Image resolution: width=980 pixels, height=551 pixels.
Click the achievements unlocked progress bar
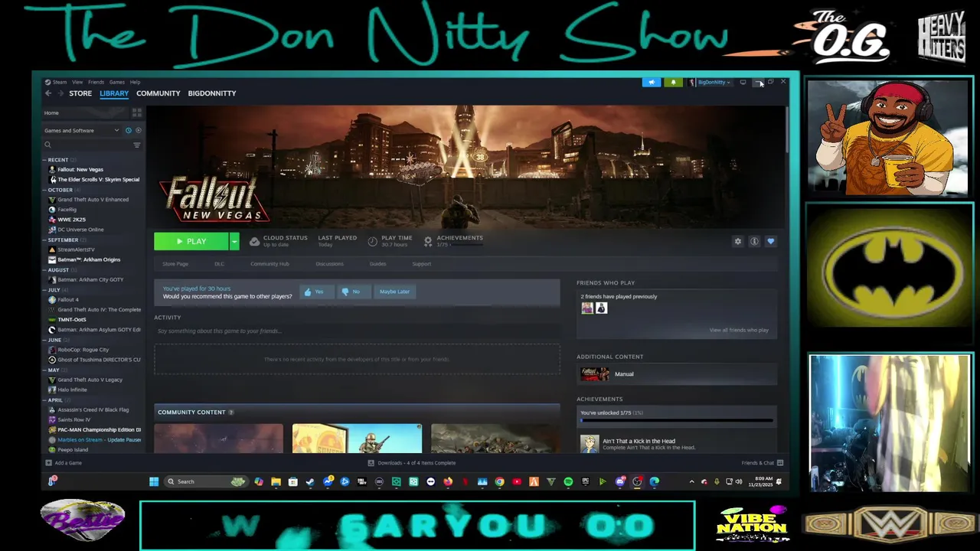click(676, 420)
